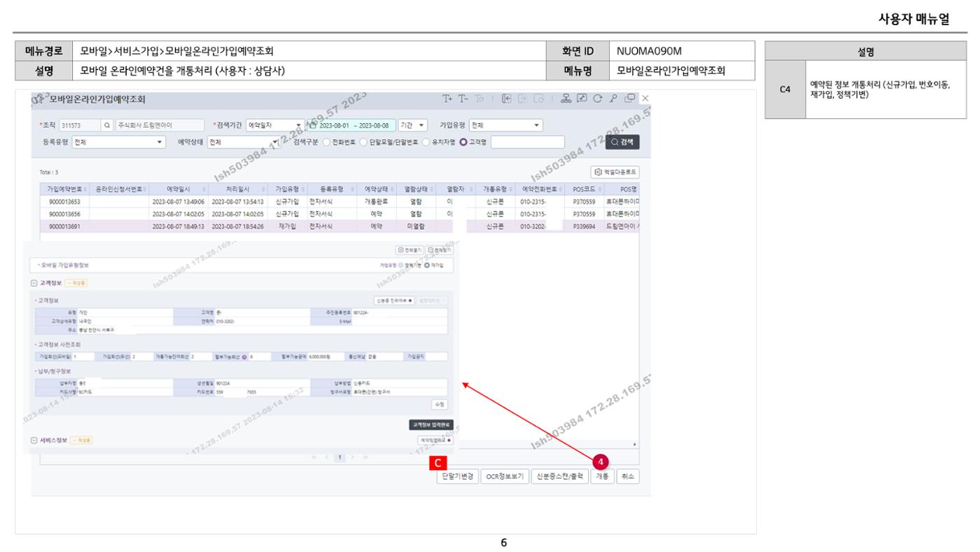The height and width of the screenshot is (552, 980).
Task: Click the 엑셀다운로드 button
Action: point(616,171)
